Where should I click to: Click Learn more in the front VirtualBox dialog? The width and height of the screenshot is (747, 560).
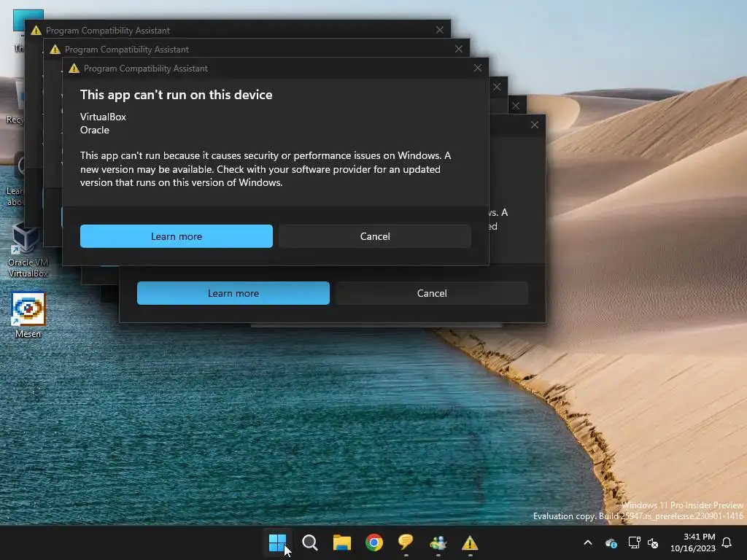[x=177, y=236]
